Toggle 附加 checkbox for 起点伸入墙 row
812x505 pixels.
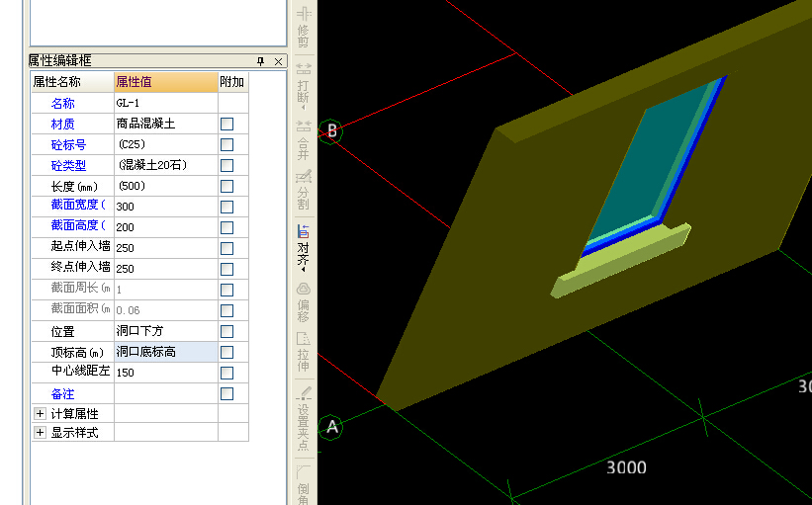[x=226, y=248]
